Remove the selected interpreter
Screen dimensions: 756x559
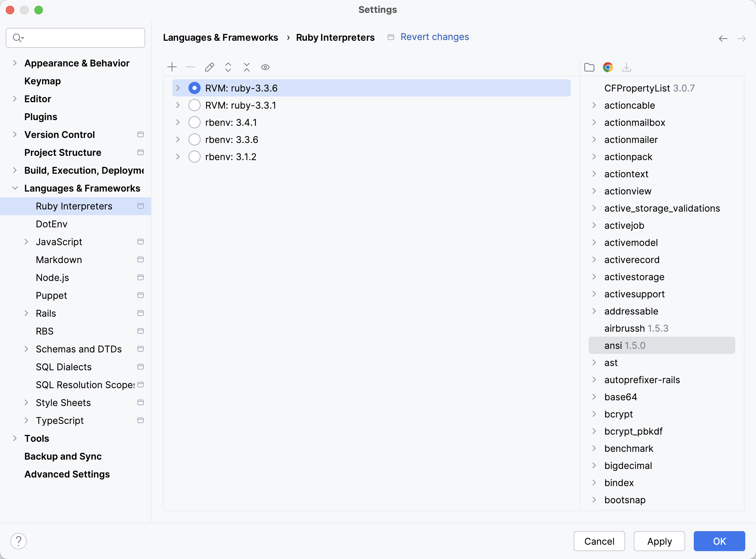point(191,67)
